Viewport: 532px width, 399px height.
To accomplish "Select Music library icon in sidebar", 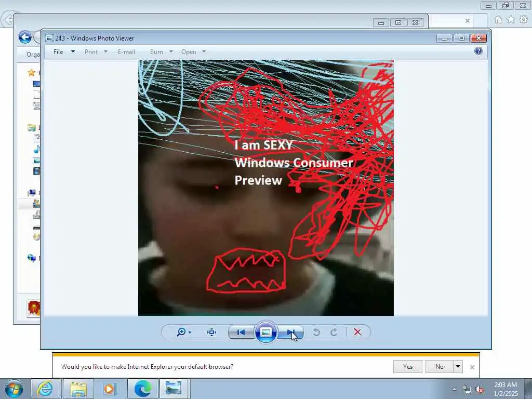I will (x=36, y=149).
